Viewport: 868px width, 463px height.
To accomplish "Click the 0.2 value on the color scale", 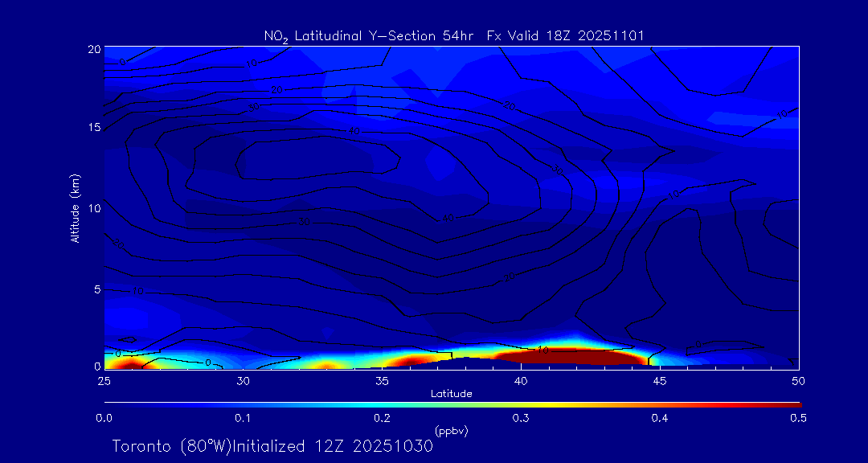I will click(x=382, y=418).
